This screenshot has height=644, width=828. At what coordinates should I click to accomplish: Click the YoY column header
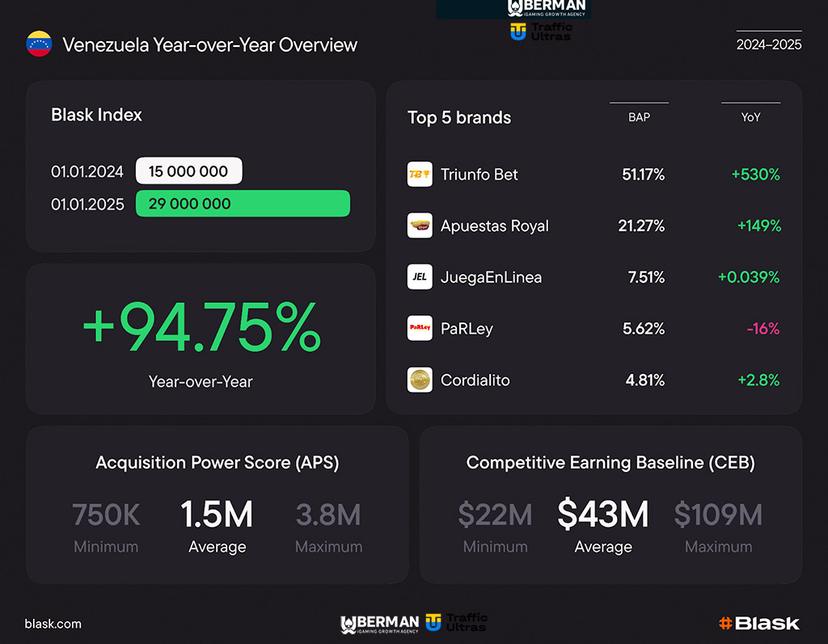point(750,117)
